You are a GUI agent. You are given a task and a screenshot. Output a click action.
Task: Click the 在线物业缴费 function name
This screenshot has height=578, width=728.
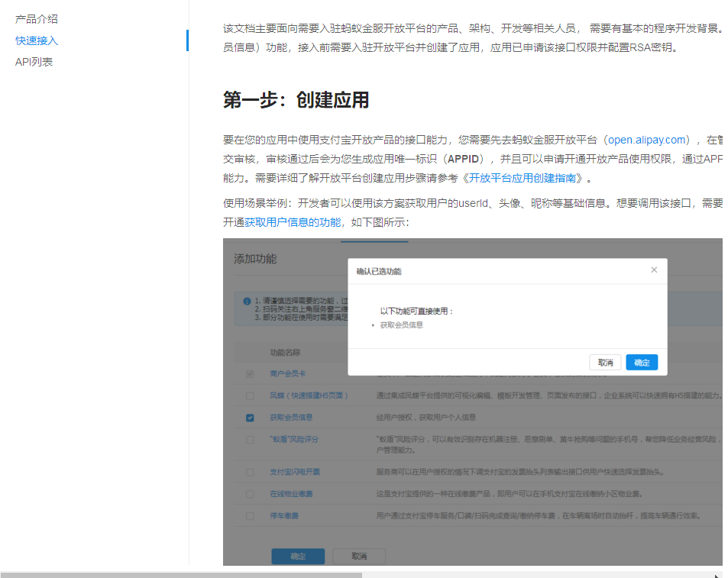291,493
